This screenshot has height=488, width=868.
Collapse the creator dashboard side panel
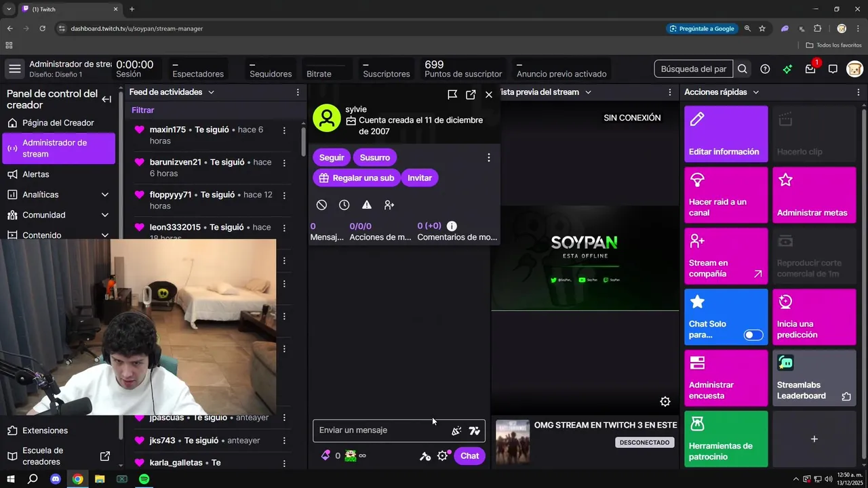click(x=106, y=99)
